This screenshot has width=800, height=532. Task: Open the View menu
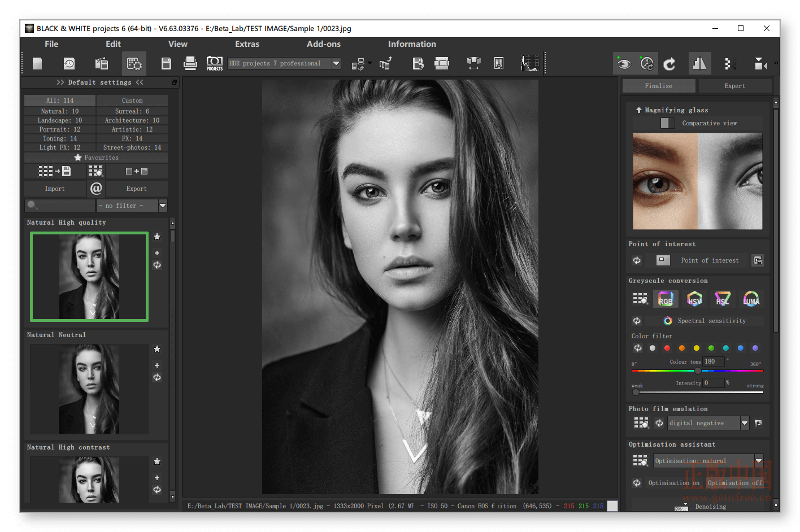[177, 44]
